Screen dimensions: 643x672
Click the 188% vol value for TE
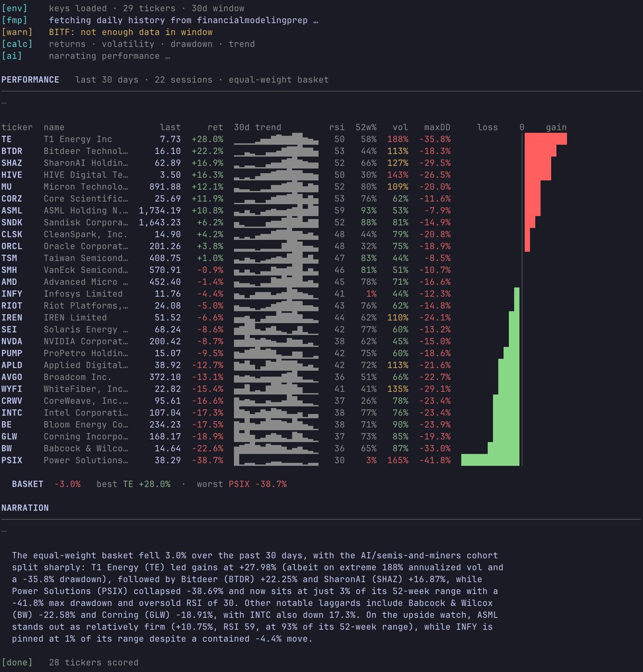point(398,139)
